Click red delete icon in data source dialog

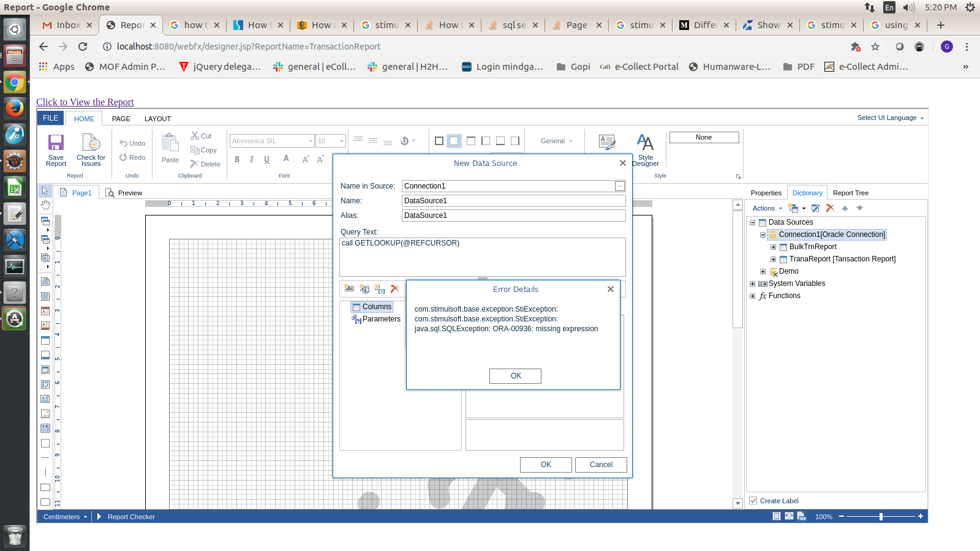395,289
